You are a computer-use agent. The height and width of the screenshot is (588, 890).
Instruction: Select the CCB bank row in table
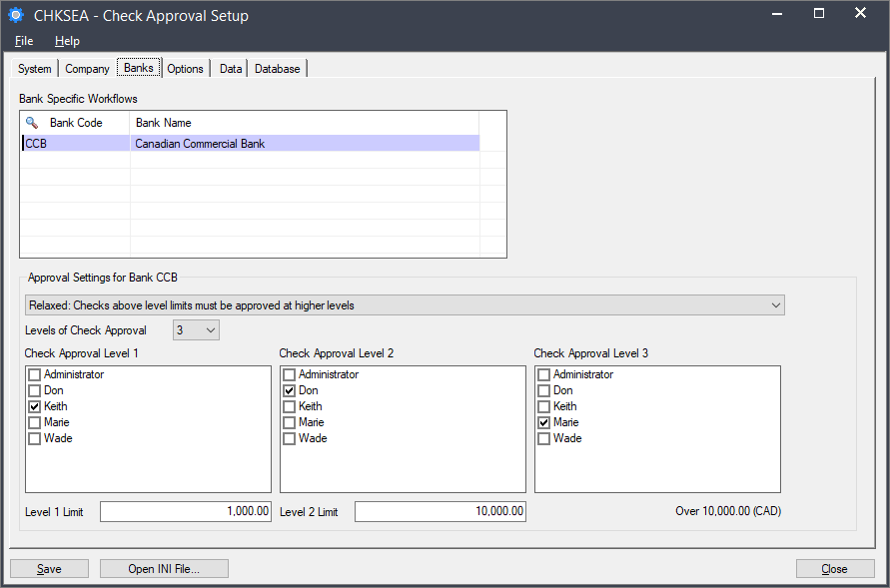[x=250, y=144]
